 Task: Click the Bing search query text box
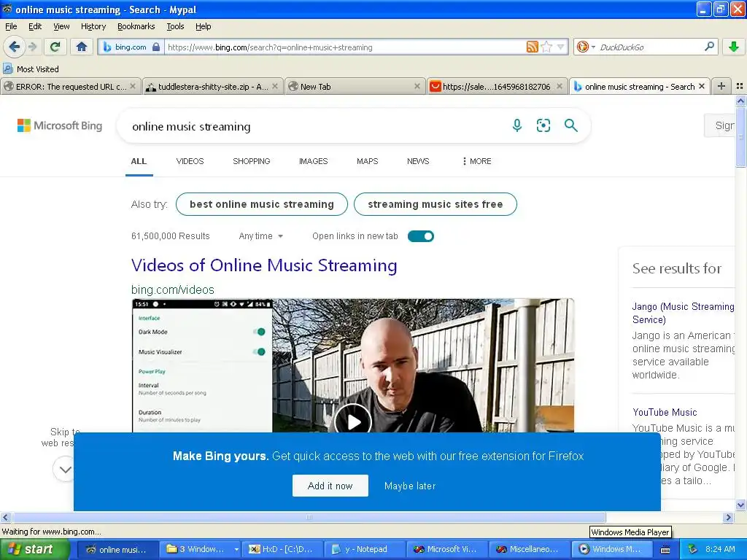[314, 126]
